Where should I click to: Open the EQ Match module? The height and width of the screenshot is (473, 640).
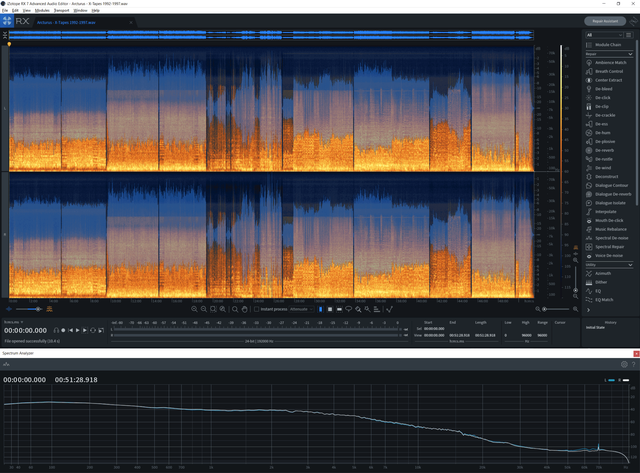point(599,300)
